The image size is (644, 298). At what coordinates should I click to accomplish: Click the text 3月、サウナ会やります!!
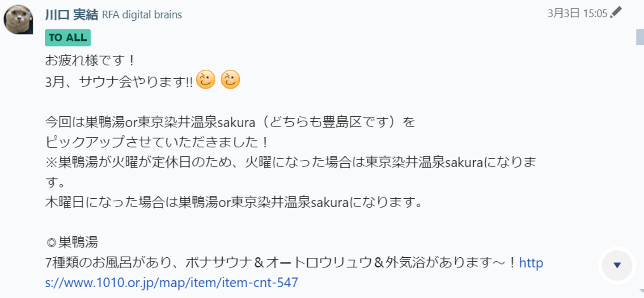(x=119, y=81)
